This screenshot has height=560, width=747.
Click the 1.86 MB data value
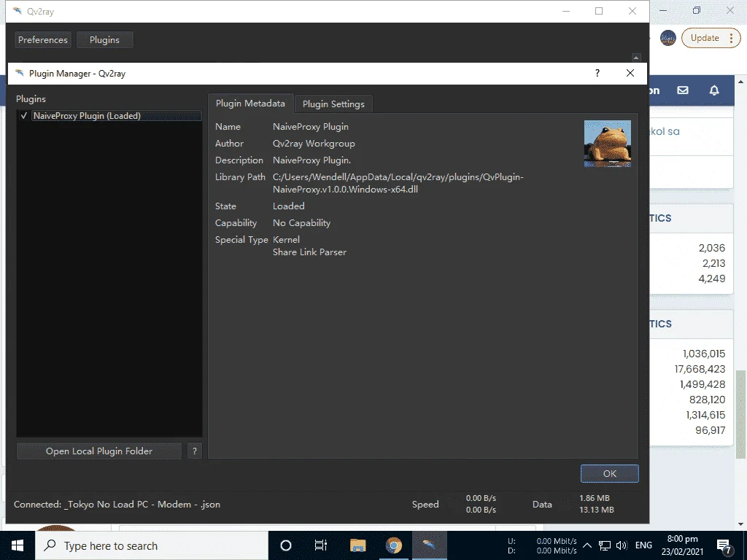pyautogui.click(x=594, y=498)
